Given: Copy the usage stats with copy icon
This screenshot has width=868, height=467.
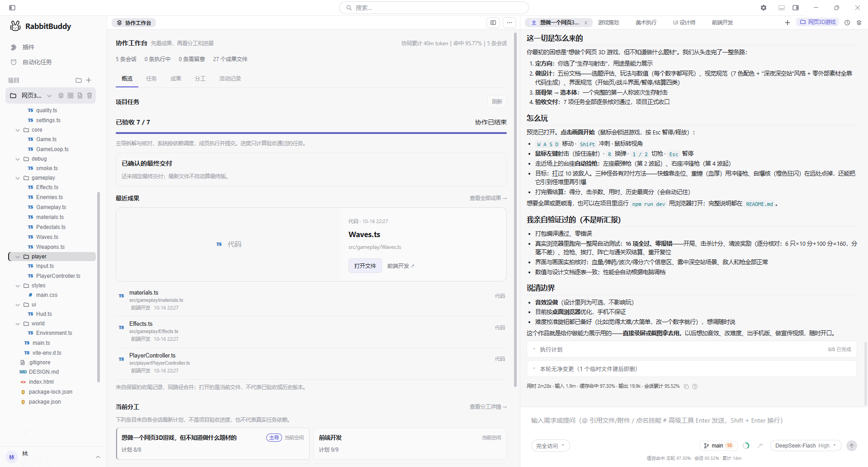Looking at the screenshot, I should click(686, 386).
